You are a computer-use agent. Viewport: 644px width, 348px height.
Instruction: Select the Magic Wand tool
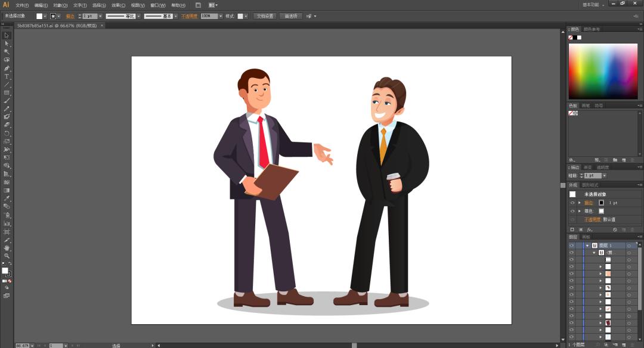point(7,52)
